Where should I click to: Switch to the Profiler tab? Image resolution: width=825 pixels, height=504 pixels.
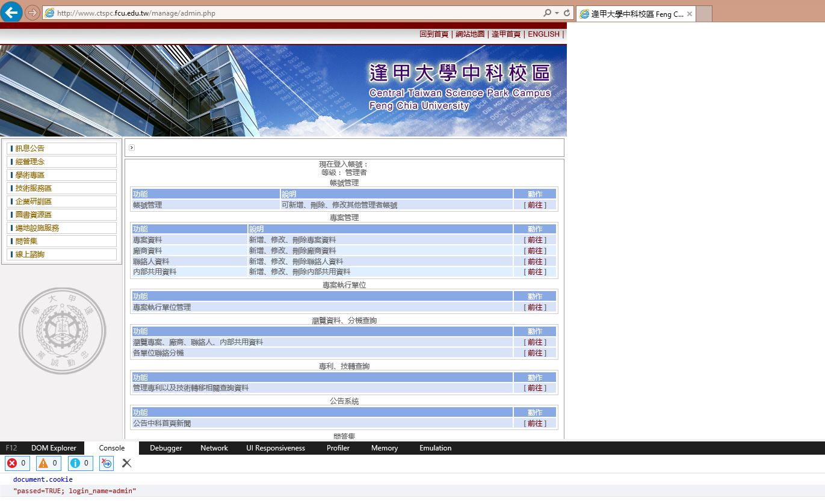pos(338,448)
